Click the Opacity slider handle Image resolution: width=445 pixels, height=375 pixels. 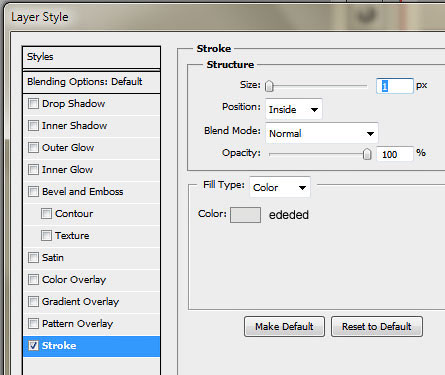pyautogui.click(x=367, y=154)
